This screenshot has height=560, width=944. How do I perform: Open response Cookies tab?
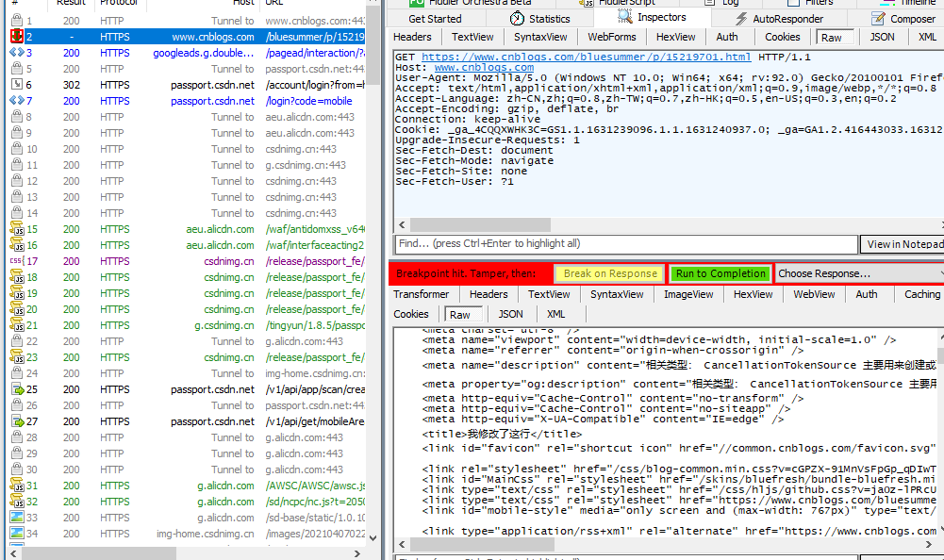pos(411,314)
